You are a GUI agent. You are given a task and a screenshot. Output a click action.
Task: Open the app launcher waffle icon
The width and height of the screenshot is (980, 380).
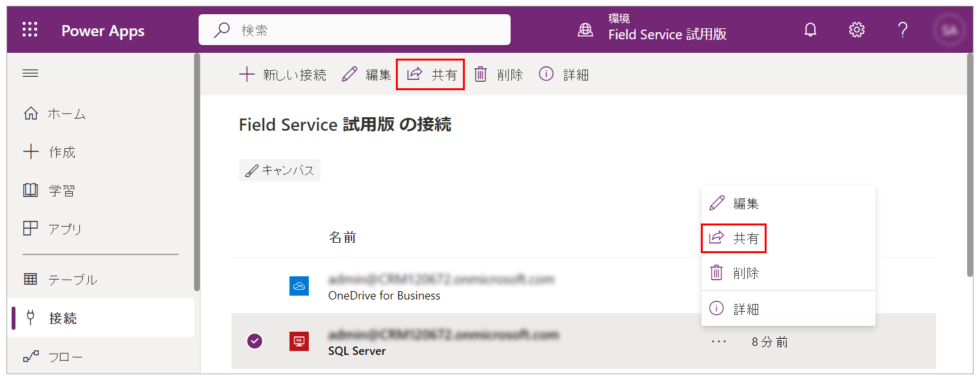30,29
